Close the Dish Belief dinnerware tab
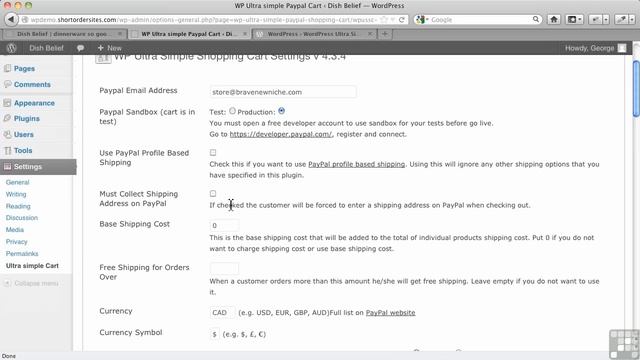 tap(120, 34)
